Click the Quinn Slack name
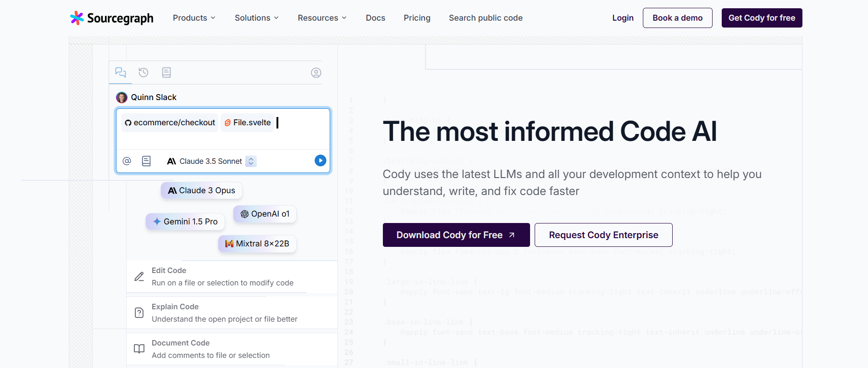This screenshot has height=368, width=868. click(154, 97)
